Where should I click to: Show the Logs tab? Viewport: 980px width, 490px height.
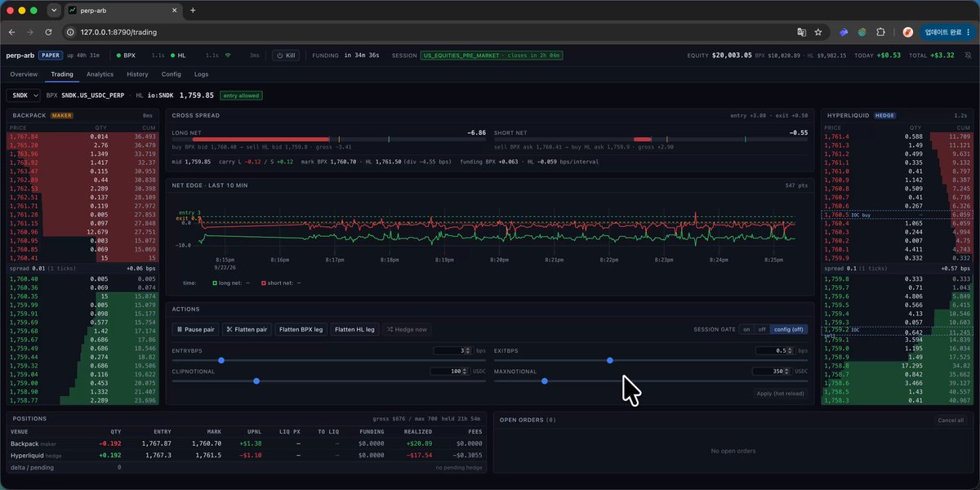tap(201, 74)
